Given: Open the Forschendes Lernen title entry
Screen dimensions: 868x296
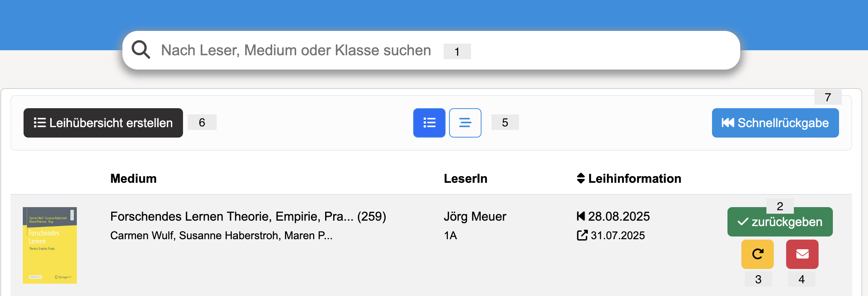Looking at the screenshot, I should [x=248, y=216].
